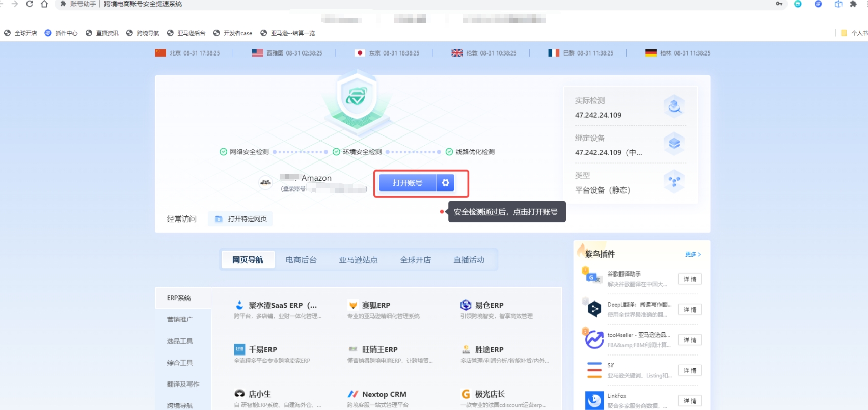Click the 平台设备 (静态) type value
The image size is (868, 410).
tap(603, 190)
